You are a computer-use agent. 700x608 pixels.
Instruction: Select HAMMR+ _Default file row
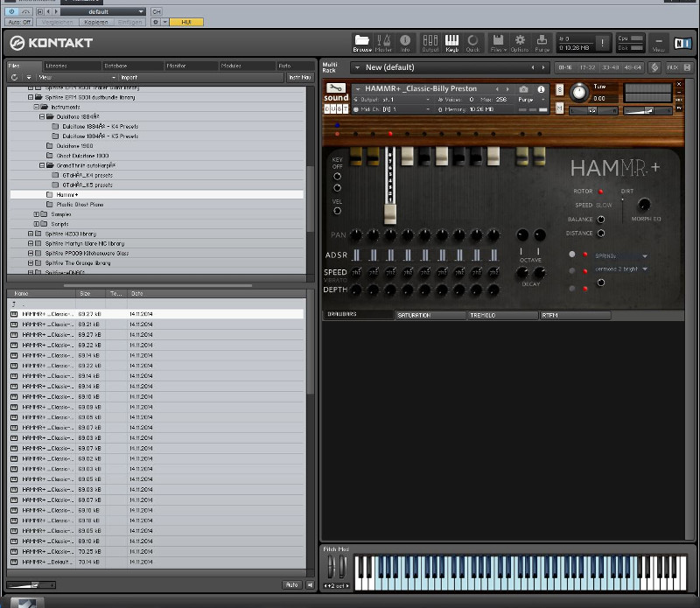point(157,562)
